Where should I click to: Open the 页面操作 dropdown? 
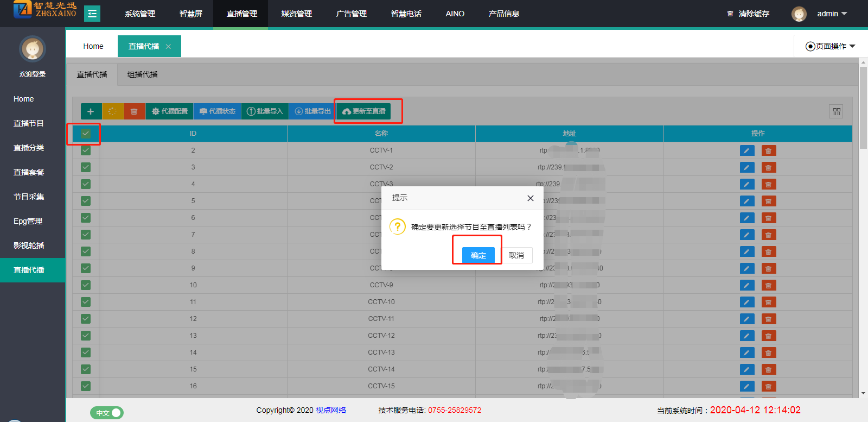pyautogui.click(x=830, y=46)
